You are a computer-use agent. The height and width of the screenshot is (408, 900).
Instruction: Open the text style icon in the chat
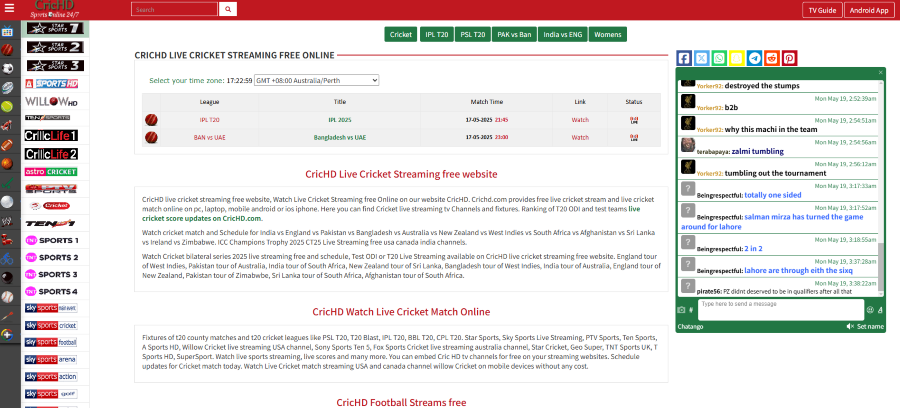tap(880, 310)
